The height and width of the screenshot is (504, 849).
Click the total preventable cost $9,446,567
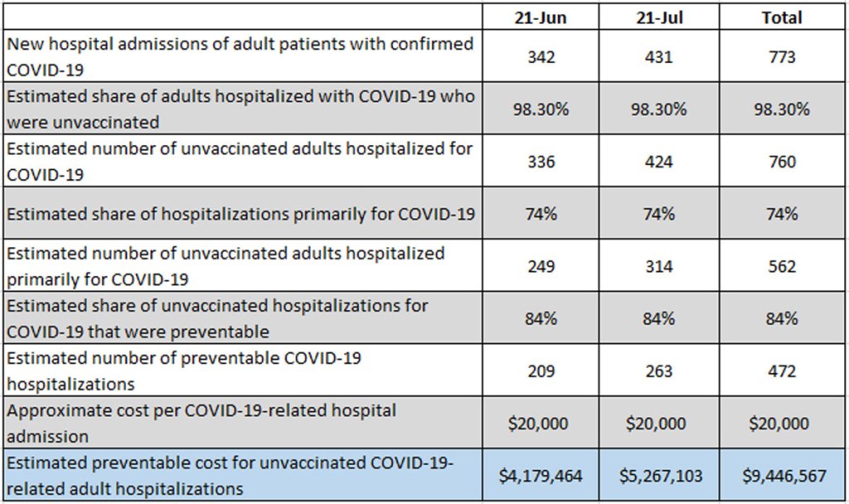(782, 476)
